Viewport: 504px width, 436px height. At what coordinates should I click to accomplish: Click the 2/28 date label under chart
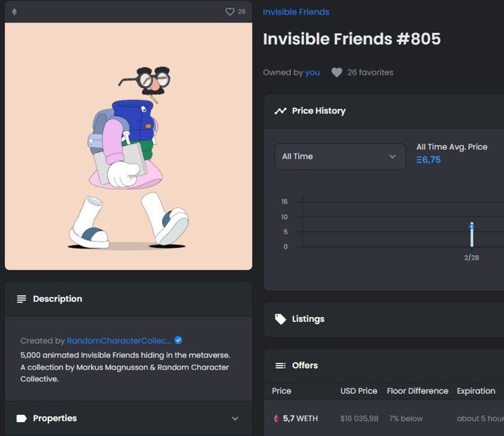click(x=472, y=258)
